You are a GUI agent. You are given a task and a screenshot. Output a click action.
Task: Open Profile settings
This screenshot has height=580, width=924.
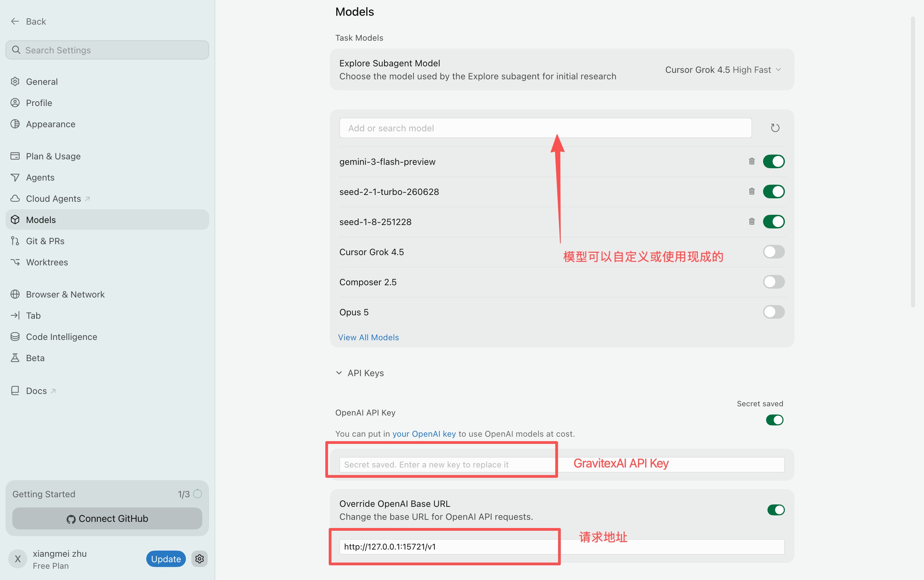pos(107,102)
